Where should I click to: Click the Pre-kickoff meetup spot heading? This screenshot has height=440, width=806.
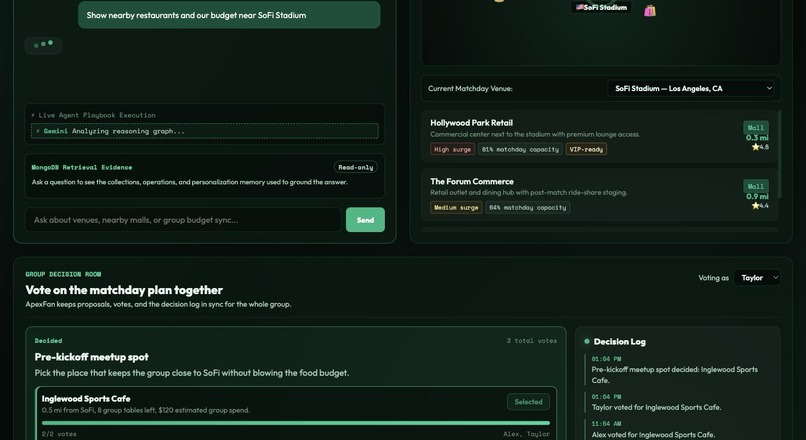click(x=91, y=357)
